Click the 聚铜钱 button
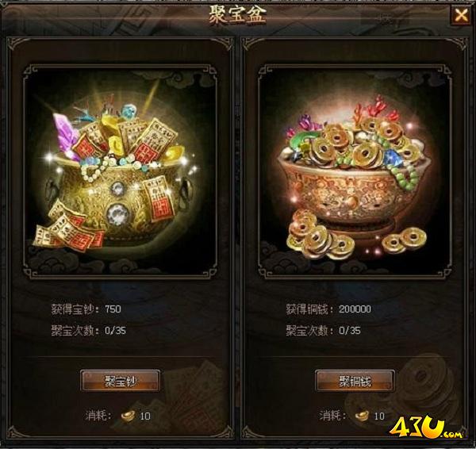 pyautogui.click(x=355, y=381)
